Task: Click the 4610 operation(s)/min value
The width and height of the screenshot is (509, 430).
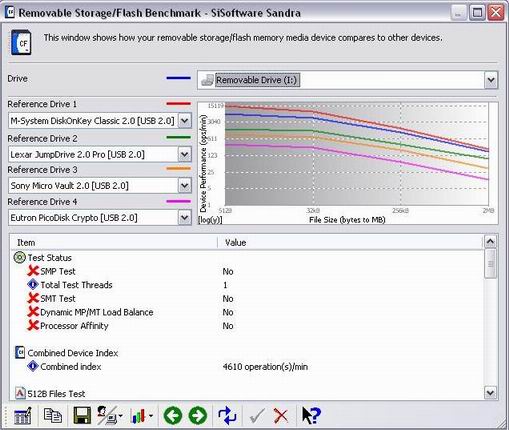Action: tap(265, 367)
